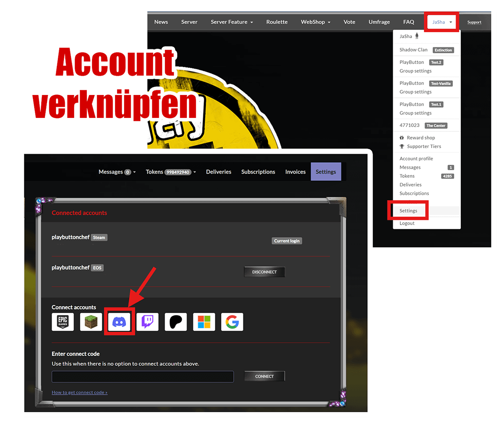This screenshot has height=423, width=504.
Task: Connect a Minecraft account via grass block icon
Action: [x=91, y=321]
